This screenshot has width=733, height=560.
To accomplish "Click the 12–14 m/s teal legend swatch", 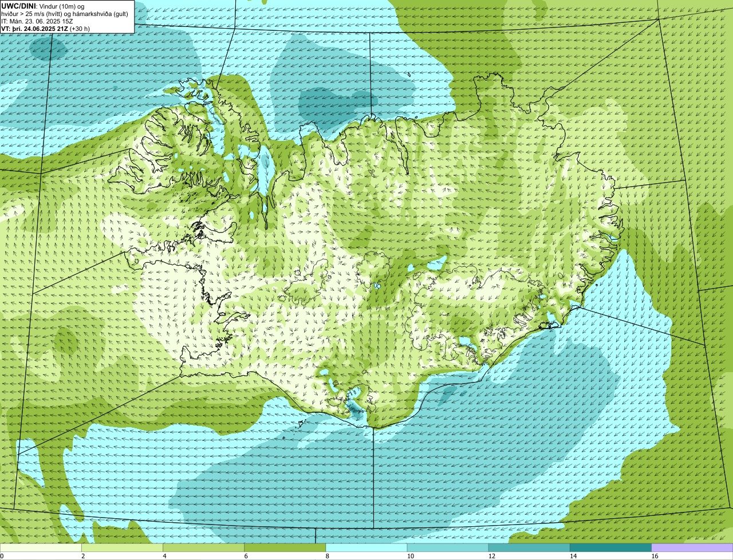I will 529,547.
